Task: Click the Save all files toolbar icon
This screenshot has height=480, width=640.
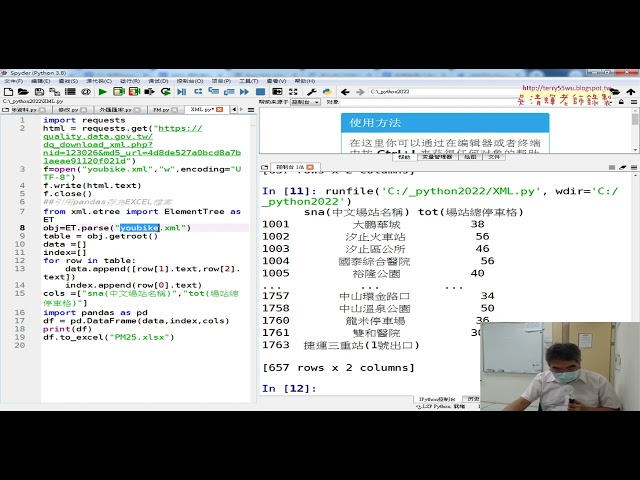Action: 54,92
